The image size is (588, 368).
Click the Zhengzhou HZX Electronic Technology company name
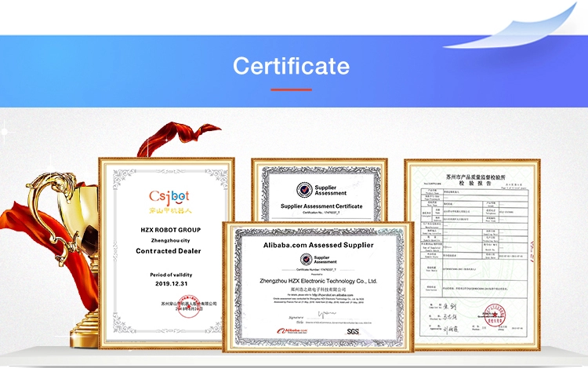pos(318,280)
